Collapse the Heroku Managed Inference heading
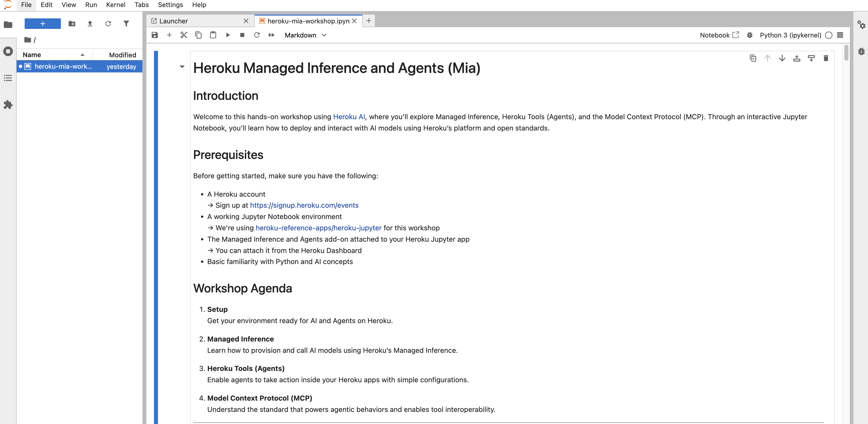The width and height of the screenshot is (868, 424). pos(182,67)
